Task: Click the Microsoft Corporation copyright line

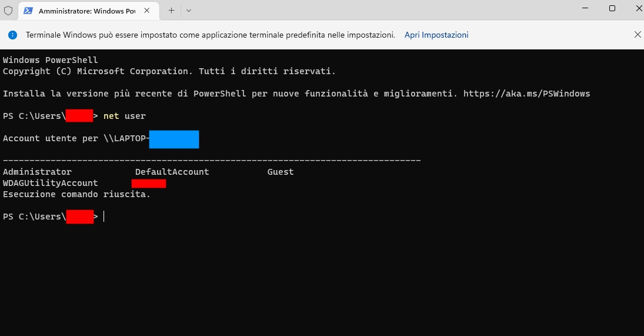Action: (169, 71)
